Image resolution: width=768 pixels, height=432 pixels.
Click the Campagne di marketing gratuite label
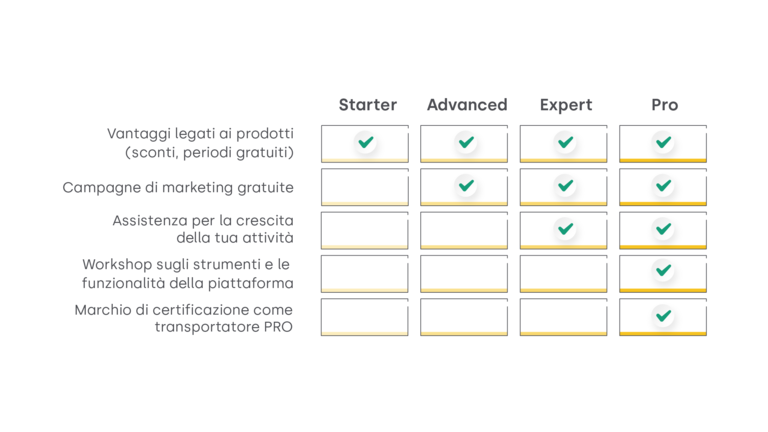(178, 187)
